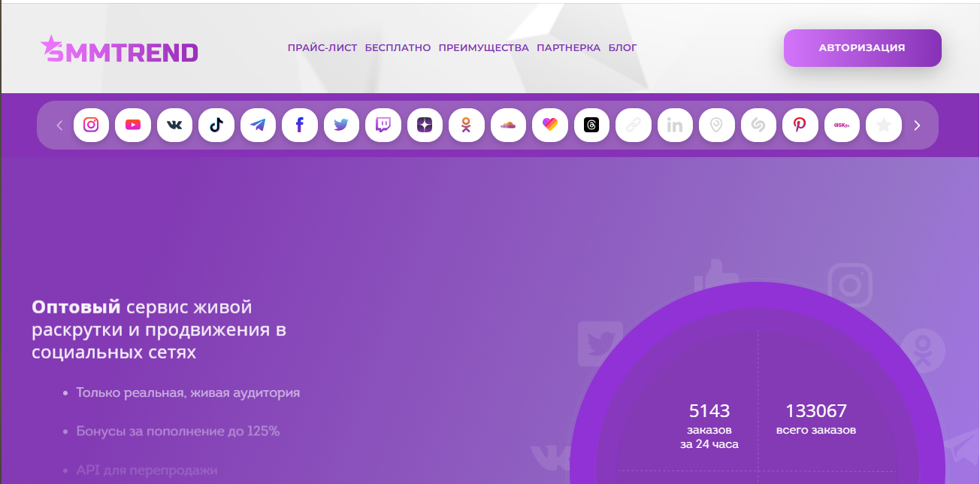The width and height of the screenshot is (980, 484).
Task: Pick the Telegram paper-plane icon
Action: click(258, 125)
